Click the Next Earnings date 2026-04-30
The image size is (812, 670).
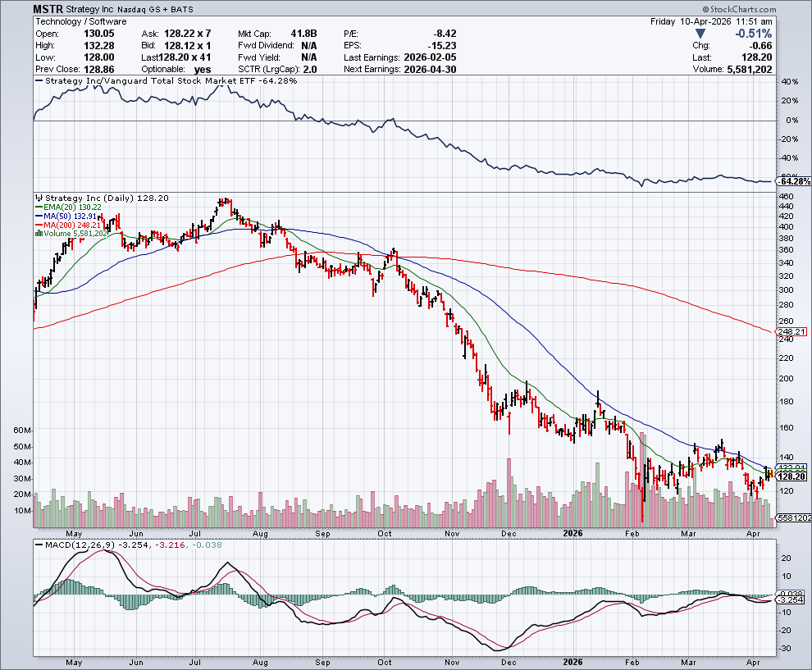[431, 70]
